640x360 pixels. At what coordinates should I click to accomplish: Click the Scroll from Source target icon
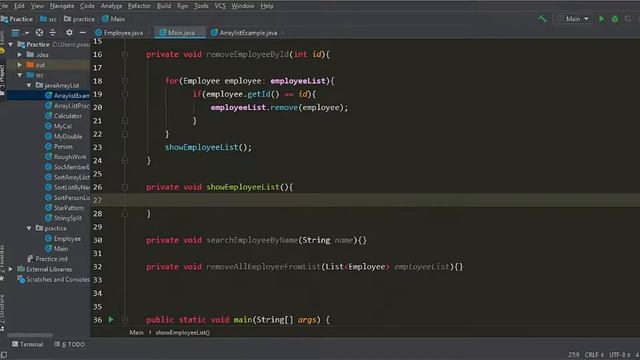pos(39,33)
